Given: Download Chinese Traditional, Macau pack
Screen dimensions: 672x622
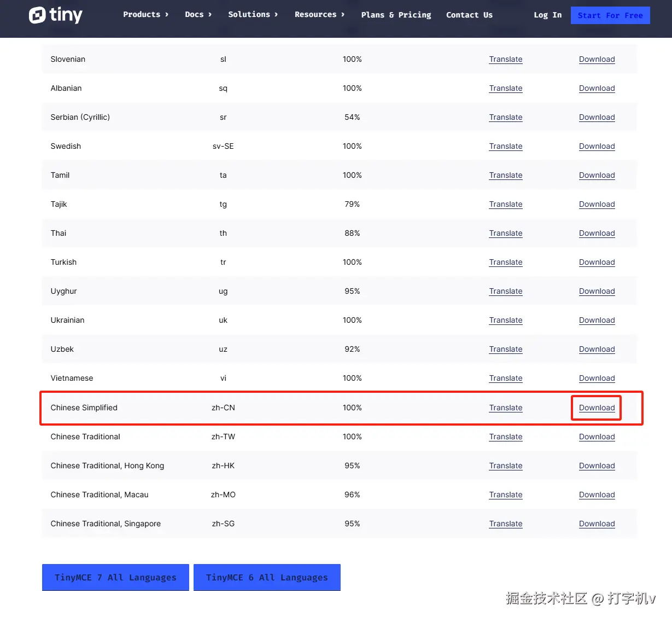Looking at the screenshot, I should [597, 495].
